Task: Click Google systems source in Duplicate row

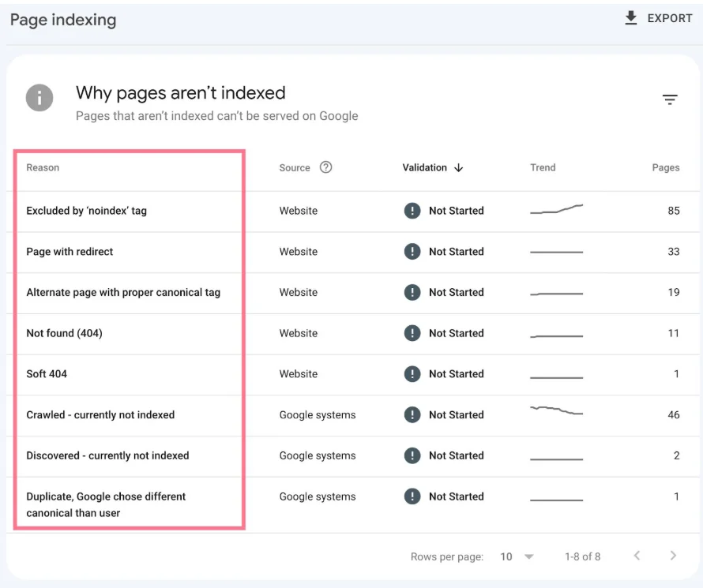Action: [318, 496]
